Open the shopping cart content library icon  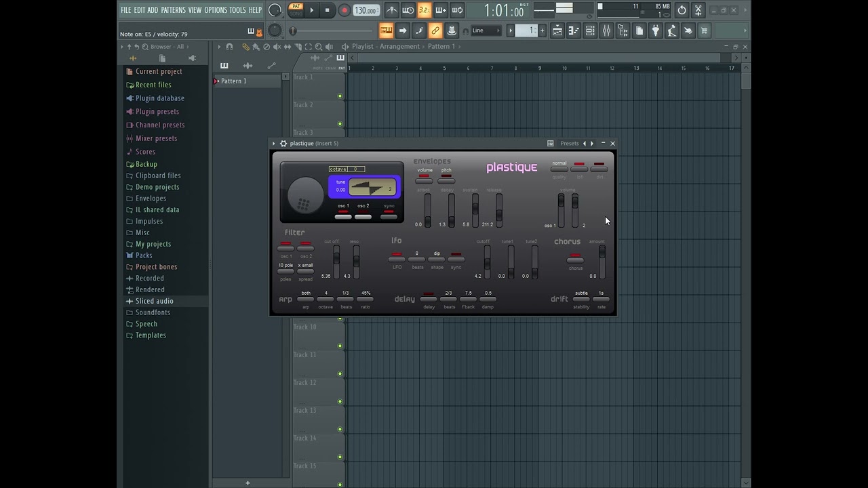click(x=704, y=30)
